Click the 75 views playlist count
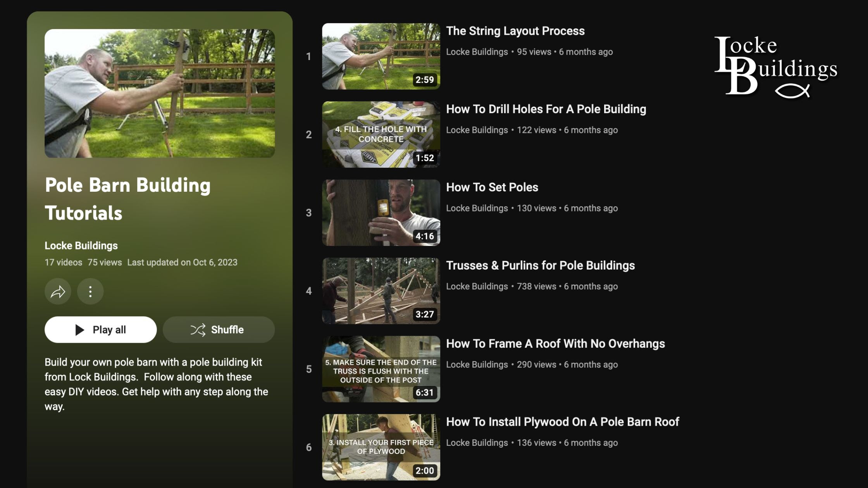This screenshot has width=868, height=488. (x=105, y=263)
